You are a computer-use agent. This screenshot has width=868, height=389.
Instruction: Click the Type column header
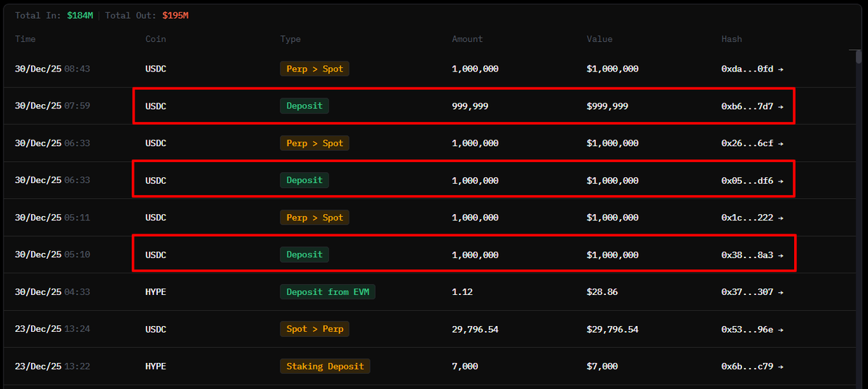coord(290,39)
